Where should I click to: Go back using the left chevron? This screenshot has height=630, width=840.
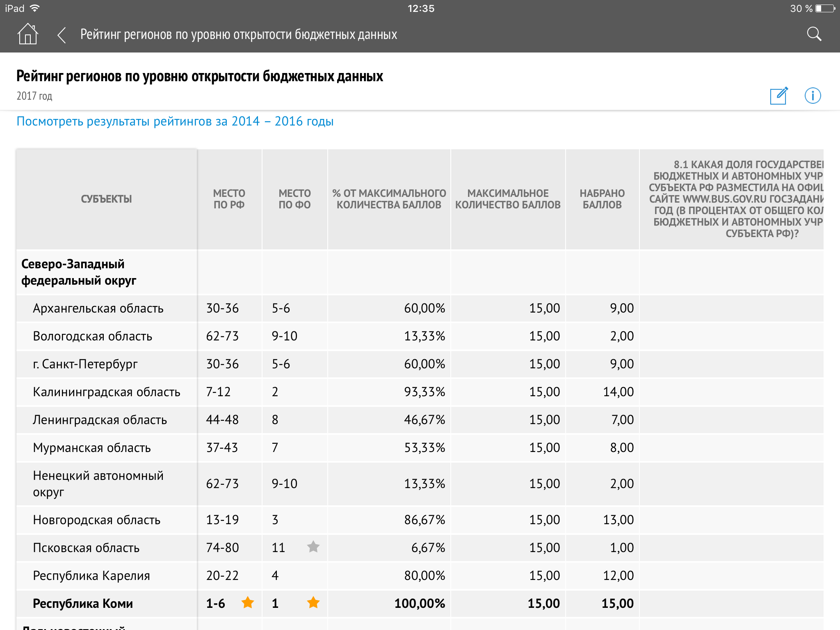62,35
